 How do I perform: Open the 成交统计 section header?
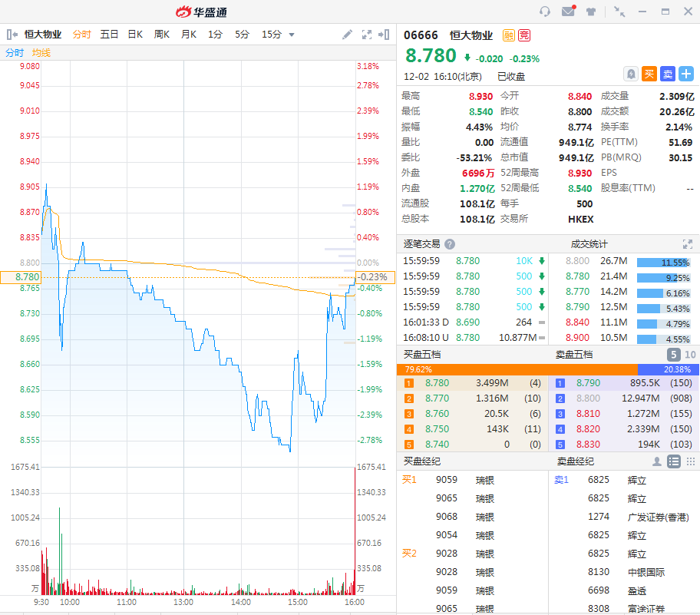[589, 244]
